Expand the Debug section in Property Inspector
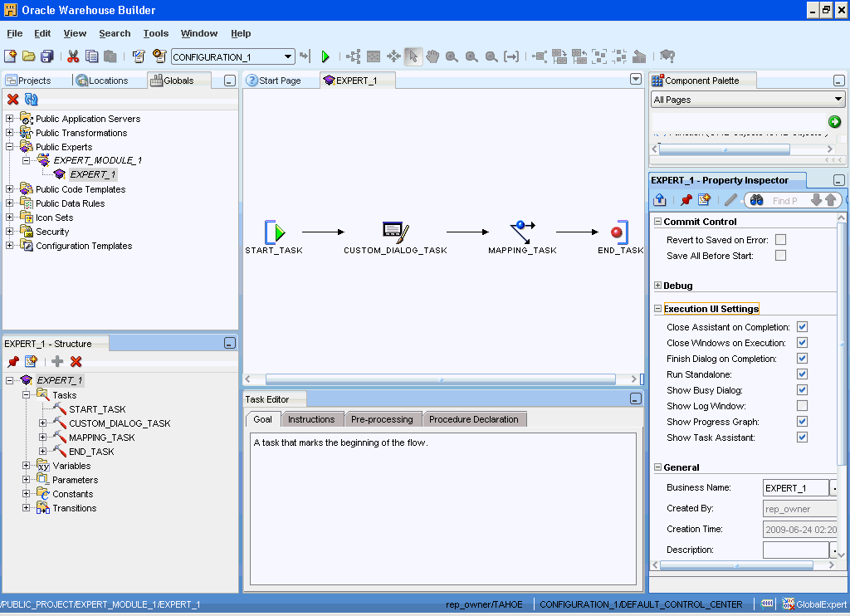The image size is (850, 616). 657,286
